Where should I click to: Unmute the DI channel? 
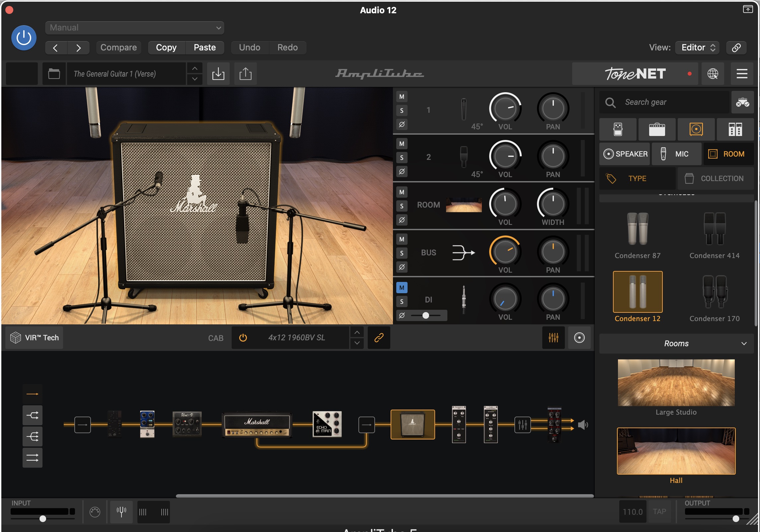402,288
